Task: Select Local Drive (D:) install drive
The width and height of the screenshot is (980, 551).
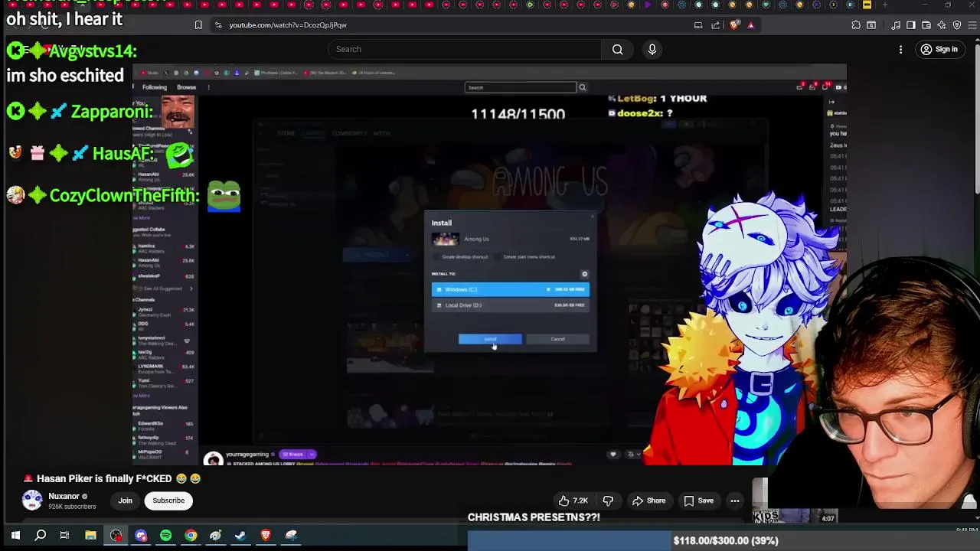Action: [x=510, y=305]
